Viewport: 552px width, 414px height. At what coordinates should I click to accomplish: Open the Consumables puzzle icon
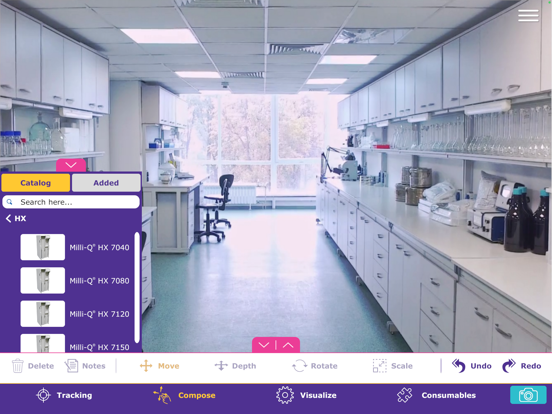click(x=405, y=395)
